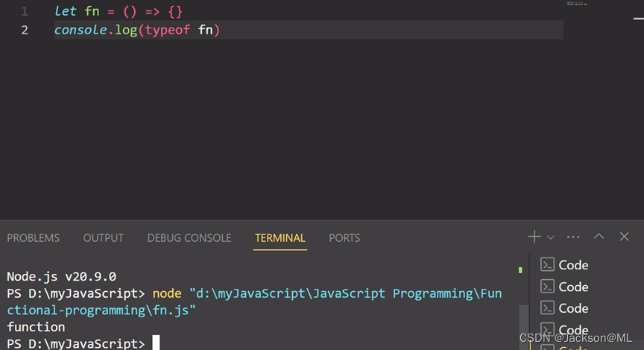Focus the terminal prompt cursor

coord(156,343)
